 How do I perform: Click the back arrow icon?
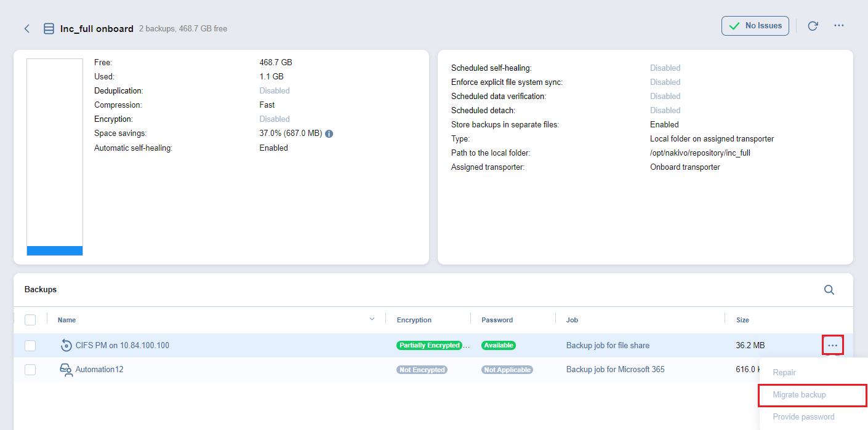tap(27, 29)
